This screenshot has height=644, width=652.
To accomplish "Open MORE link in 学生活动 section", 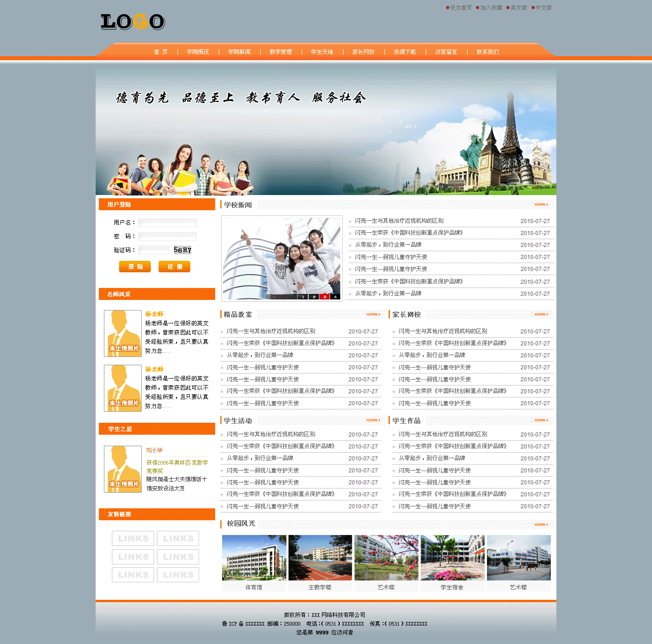I will tap(373, 420).
